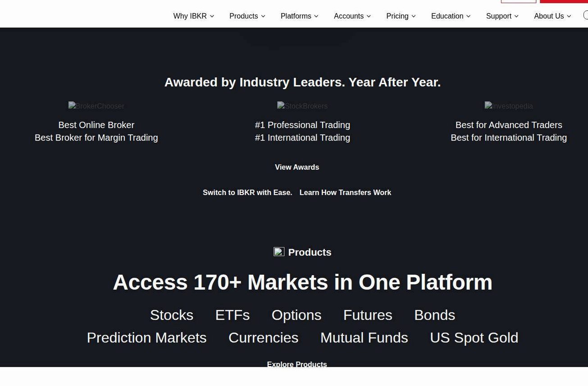This screenshot has height=386, width=588.
Task: Click #1 Professional Trading text
Action: (x=302, y=125)
